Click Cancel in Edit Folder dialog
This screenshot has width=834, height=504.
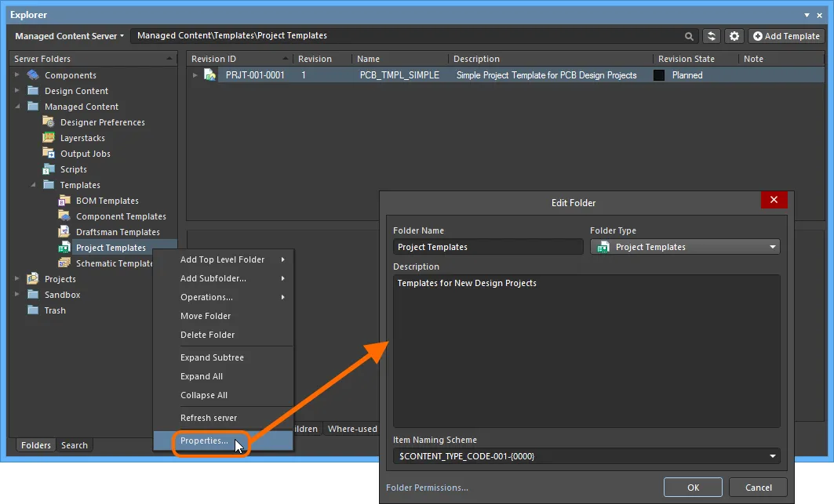(x=759, y=488)
